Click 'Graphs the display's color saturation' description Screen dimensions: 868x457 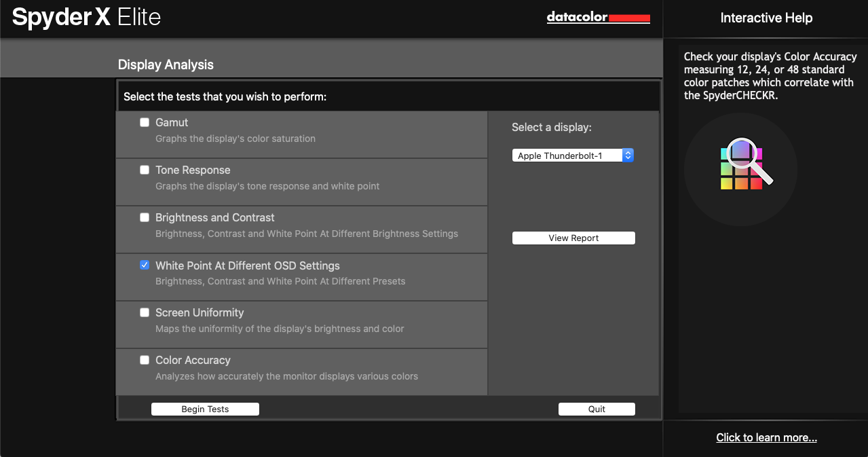click(235, 139)
